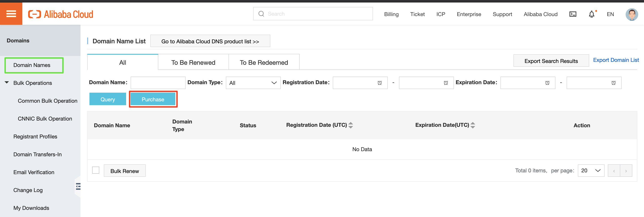Viewport: 644px width, 217px height.
Task: Tick the select-all checkbox beside Bulk Renew
Action: (95, 170)
